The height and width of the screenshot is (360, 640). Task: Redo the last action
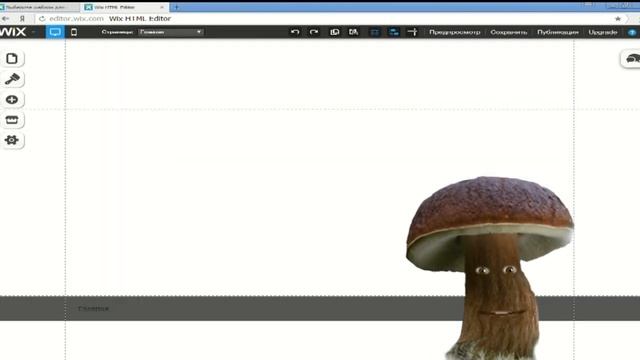pos(313,32)
